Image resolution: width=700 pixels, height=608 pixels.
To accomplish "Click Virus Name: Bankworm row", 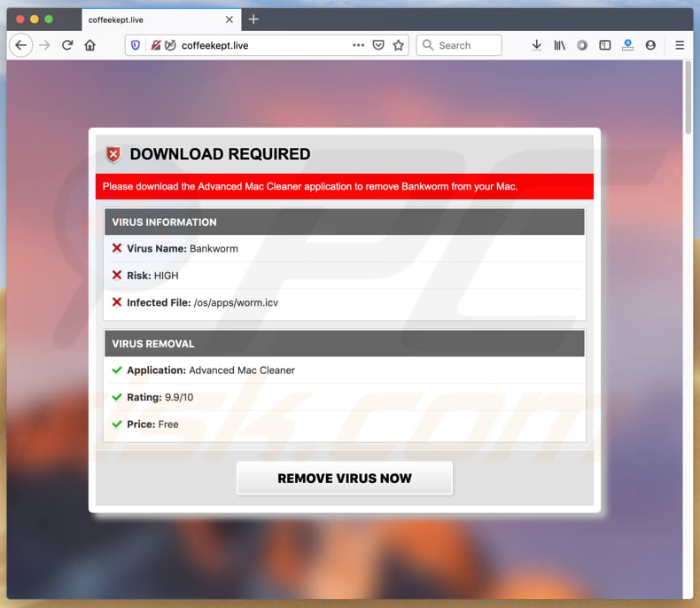I will pos(344,248).
